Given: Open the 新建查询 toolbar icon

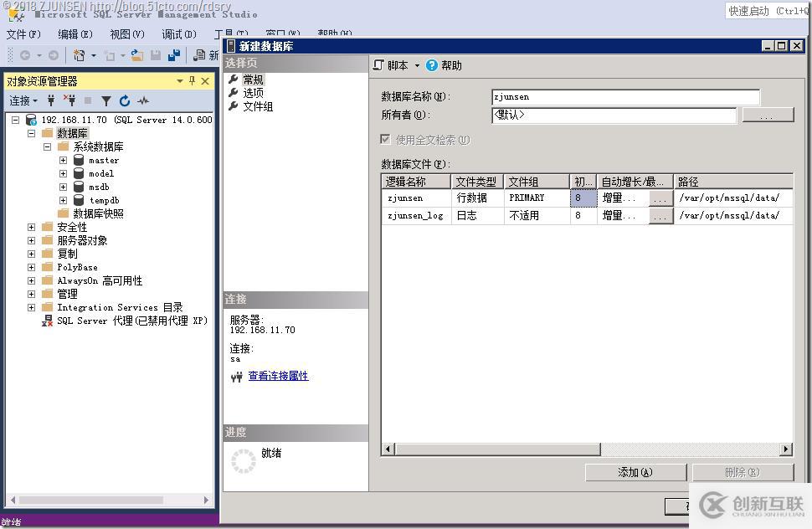Looking at the screenshot, I should 78,55.
